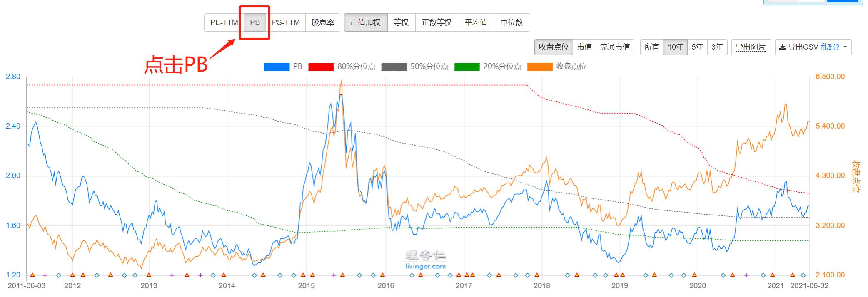This screenshot has height=297, width=868.
Task: Toggle the blue PB series in the legend
Action: click(x=283, y=67)
